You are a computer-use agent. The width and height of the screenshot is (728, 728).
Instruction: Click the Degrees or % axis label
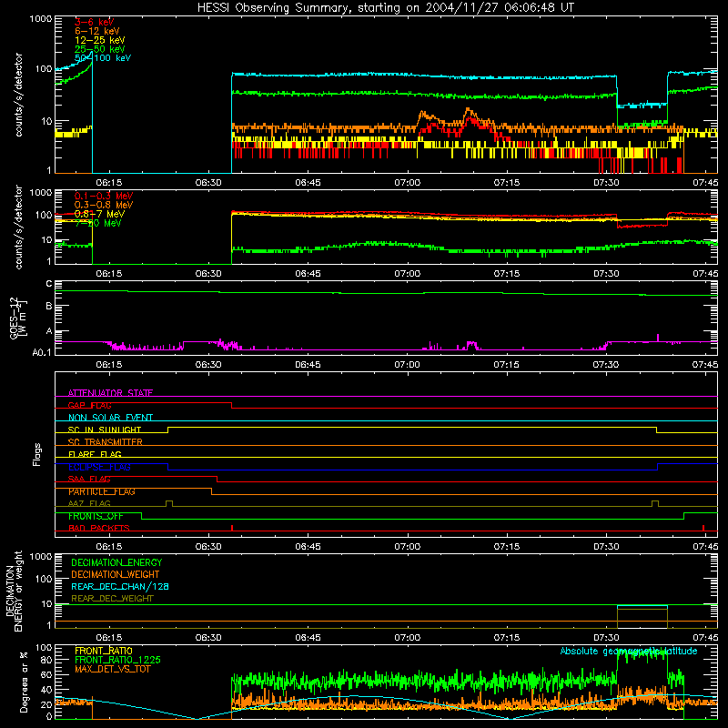(x=24, y=682)
